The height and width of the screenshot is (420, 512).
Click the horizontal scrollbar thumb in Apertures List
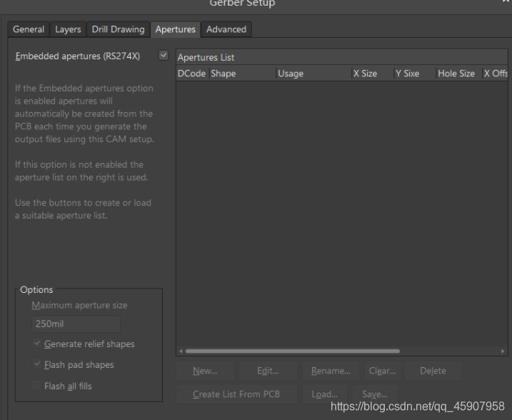(293, 351)
